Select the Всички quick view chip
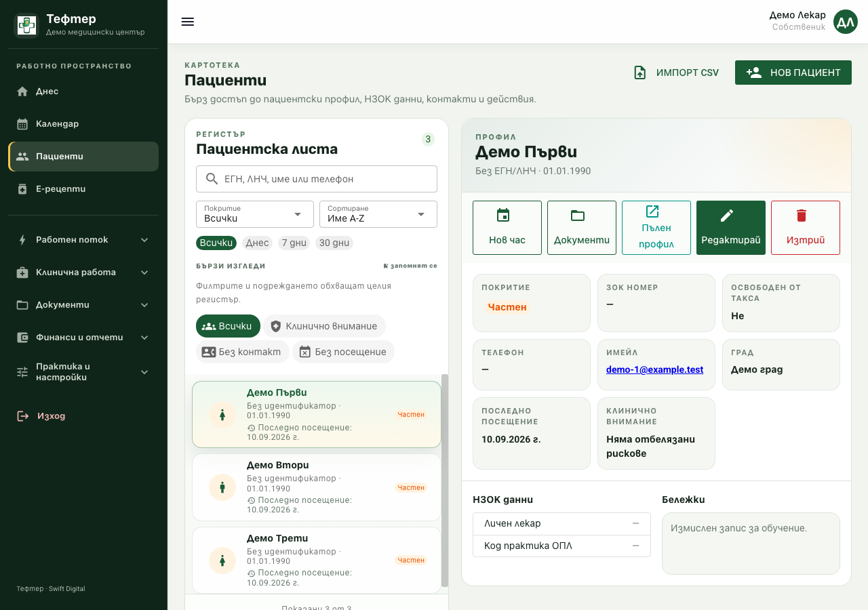This screenshot has height=610, width=868. (228, 326)
